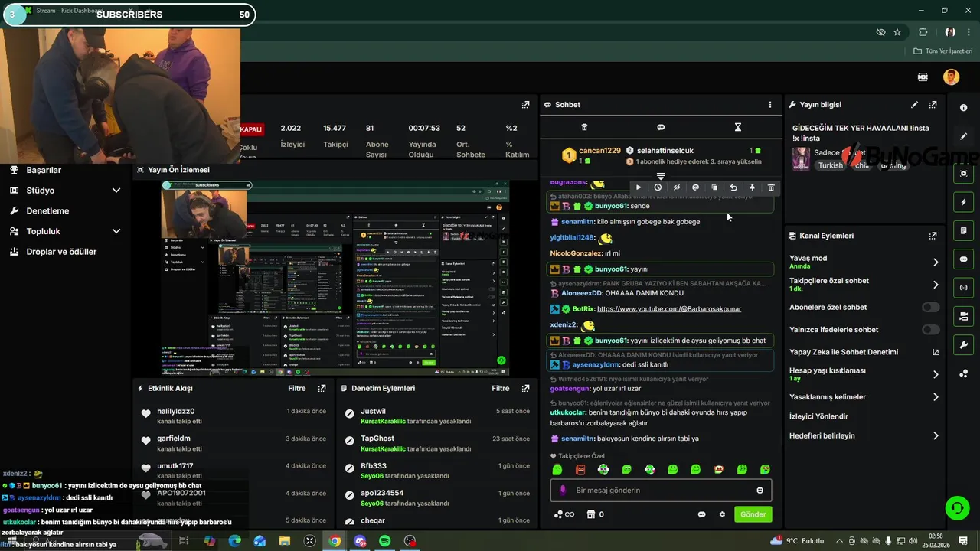Screen dimensions: 980x551
Task: Expand Hesap yaşı kısıtlaması settings
Action: coord(935,374)
